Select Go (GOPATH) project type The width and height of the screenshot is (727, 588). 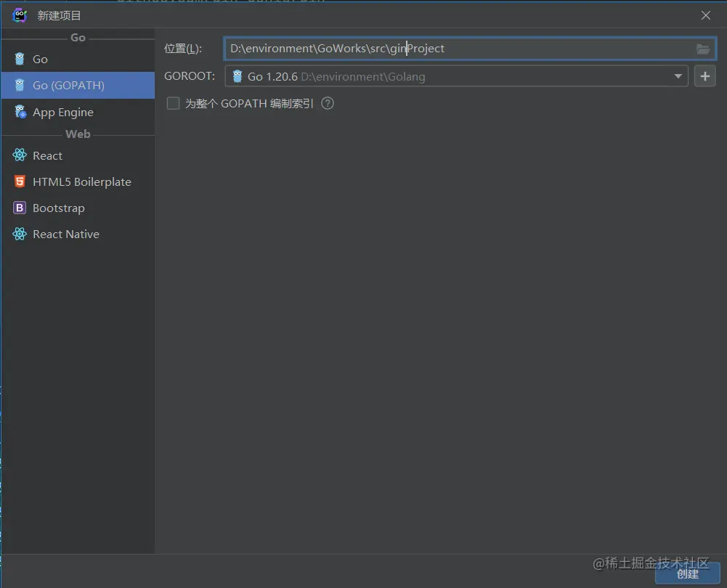(78, 85)
